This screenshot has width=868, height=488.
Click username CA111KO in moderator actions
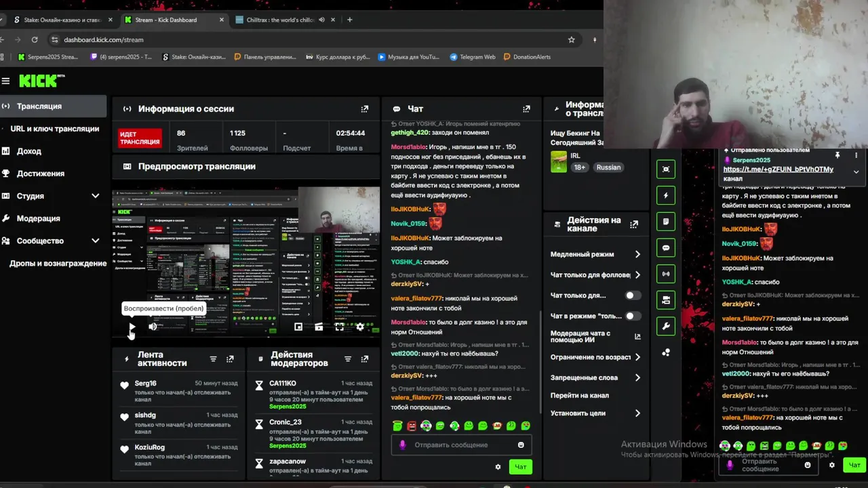tap(283, 384)
